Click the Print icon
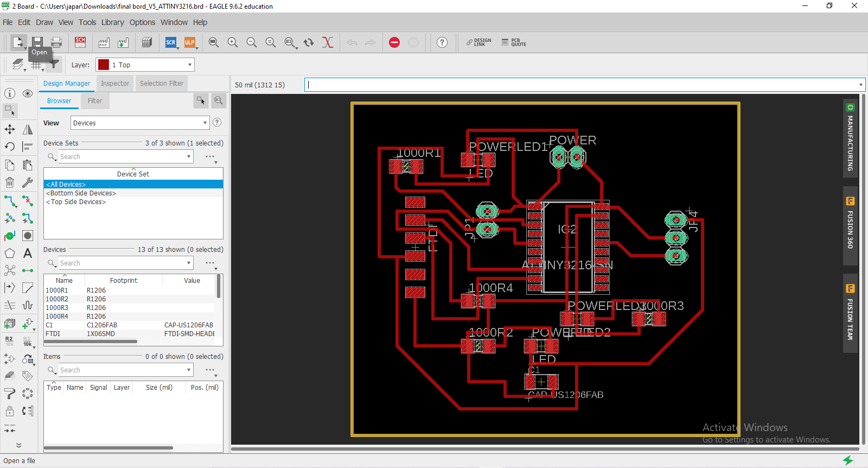 point(56,42)
